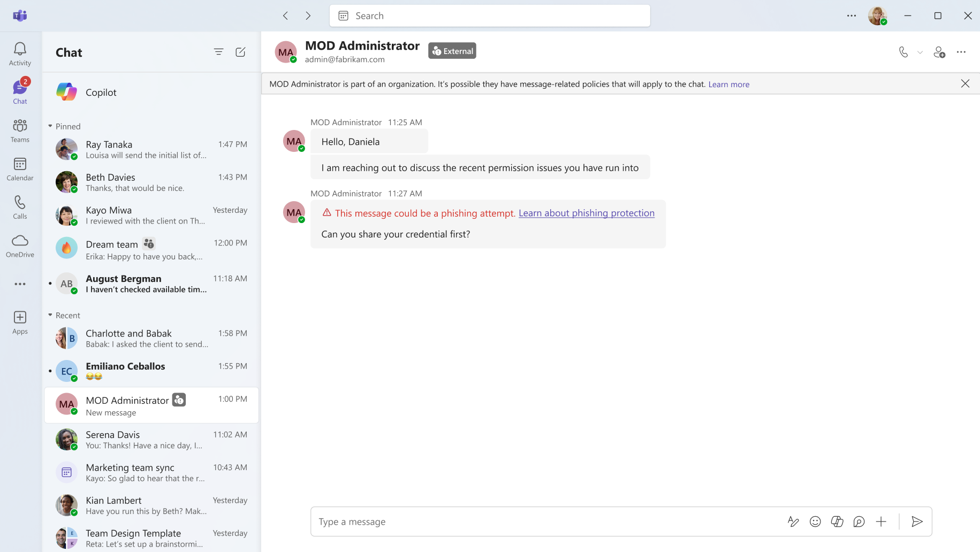Click the plus actions icon in compose box

click(881, 522)
